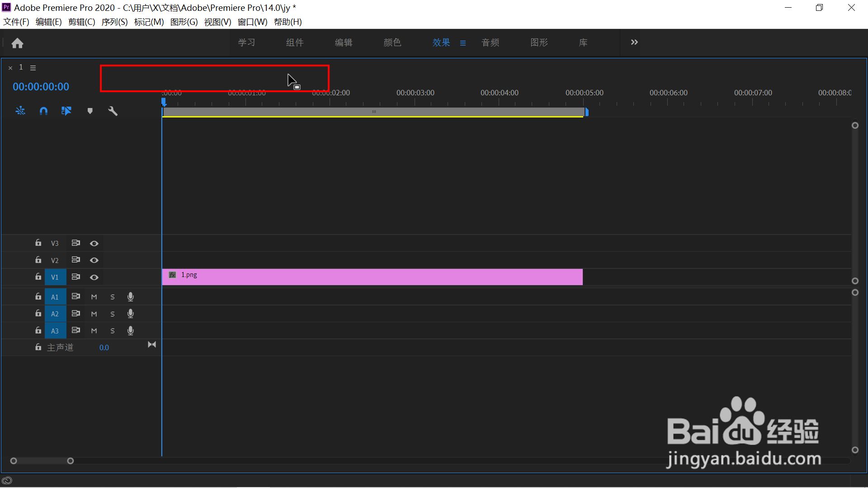Click the Add Marker icon

click(90, 111)
